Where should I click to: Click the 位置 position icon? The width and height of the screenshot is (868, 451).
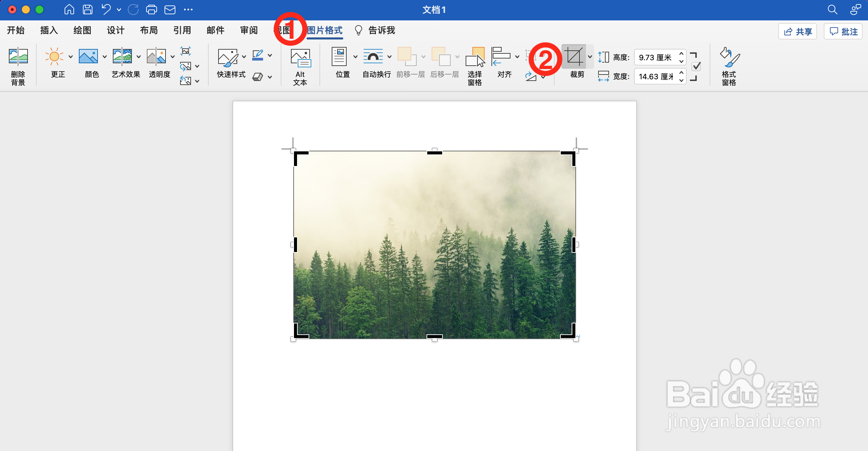coord(339,56)
